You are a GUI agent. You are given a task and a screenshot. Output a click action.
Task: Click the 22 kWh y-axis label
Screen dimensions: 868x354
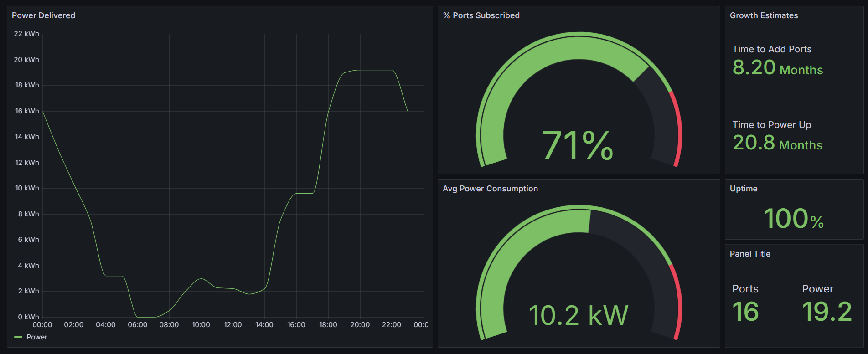[x=26, y=34]
